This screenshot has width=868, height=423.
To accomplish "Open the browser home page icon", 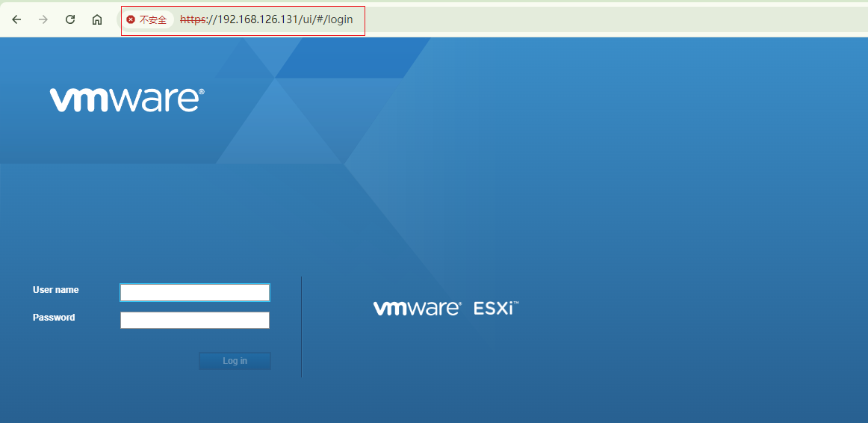I will point(97,20).
